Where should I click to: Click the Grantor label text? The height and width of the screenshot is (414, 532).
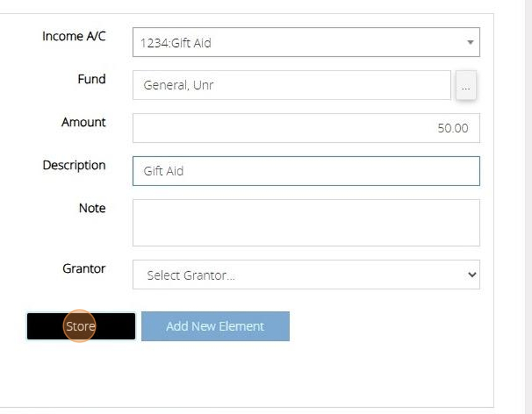pyautogui.click(x=84, y=269)
